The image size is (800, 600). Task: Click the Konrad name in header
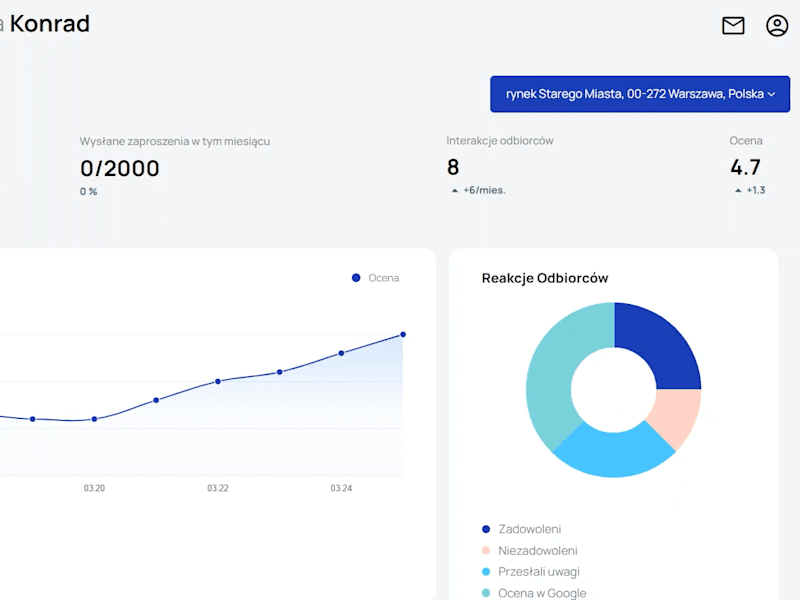point(49,23)
